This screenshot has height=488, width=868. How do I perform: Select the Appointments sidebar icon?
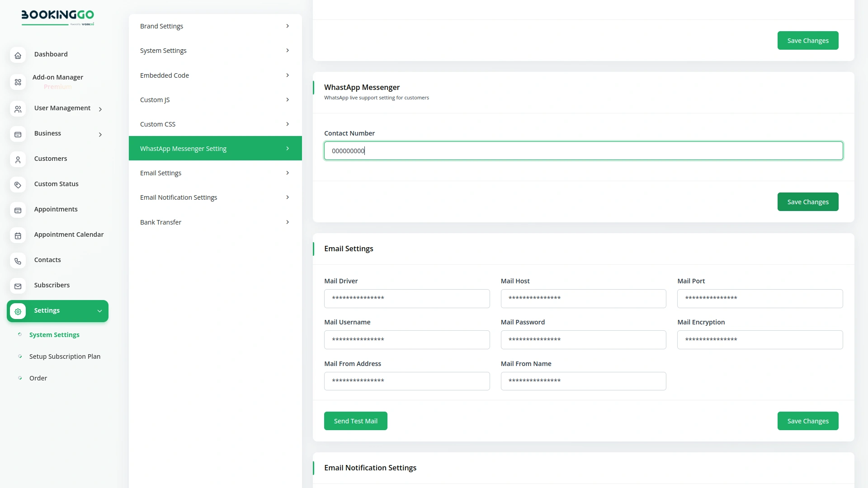[18, 210]
